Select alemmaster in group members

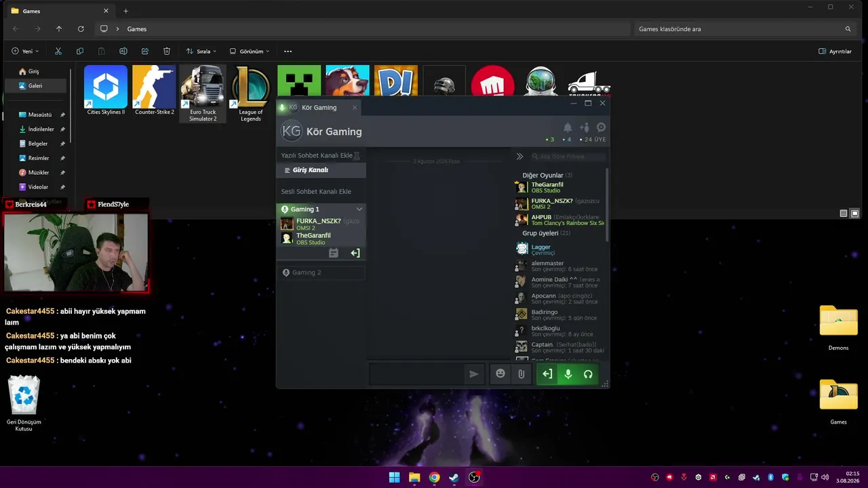(559, 266)
